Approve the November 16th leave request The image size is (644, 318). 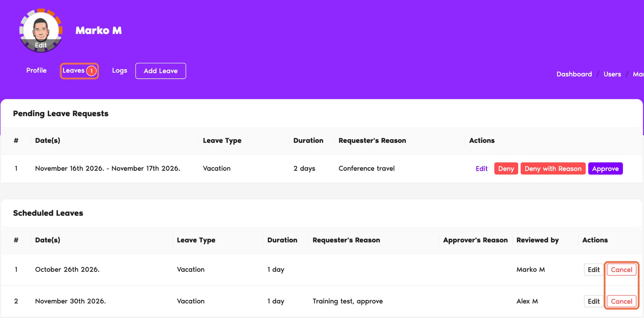605,169
